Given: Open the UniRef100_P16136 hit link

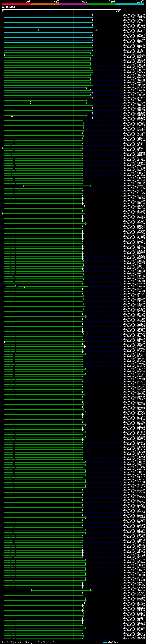Looking at the screenshot, I should click(x=134, y=75).
